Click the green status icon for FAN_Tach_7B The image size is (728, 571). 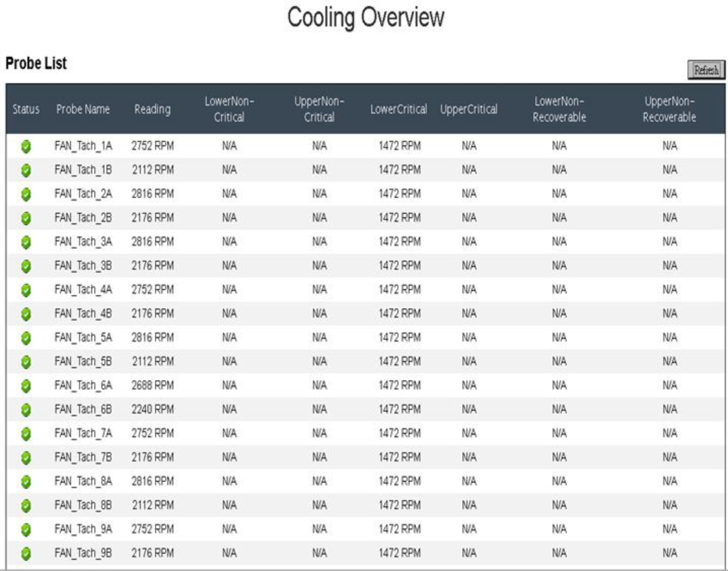[26, 458]
